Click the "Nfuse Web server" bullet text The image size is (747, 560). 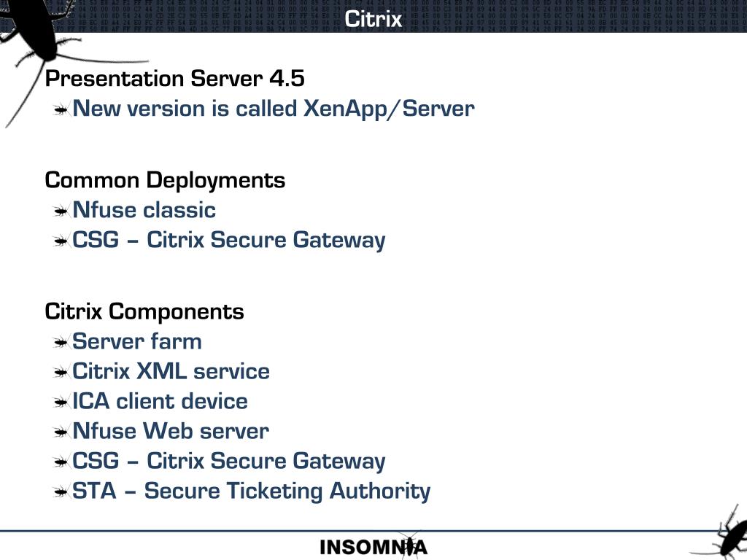tap(171, 432)
